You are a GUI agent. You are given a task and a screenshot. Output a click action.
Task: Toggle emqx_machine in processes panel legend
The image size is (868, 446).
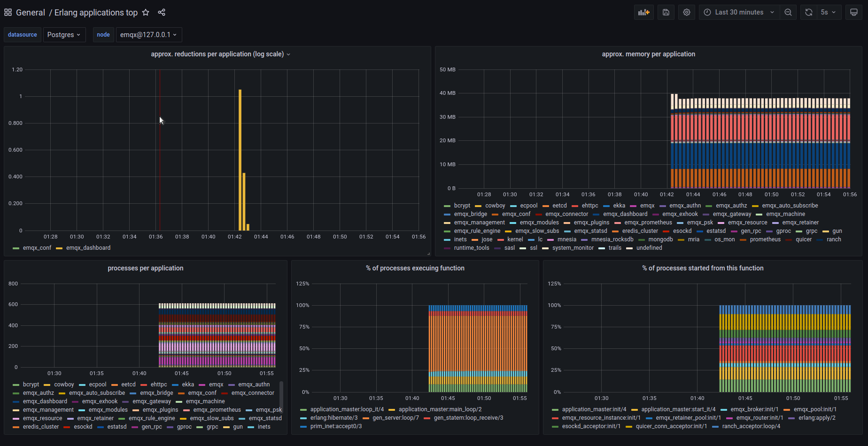205,401
